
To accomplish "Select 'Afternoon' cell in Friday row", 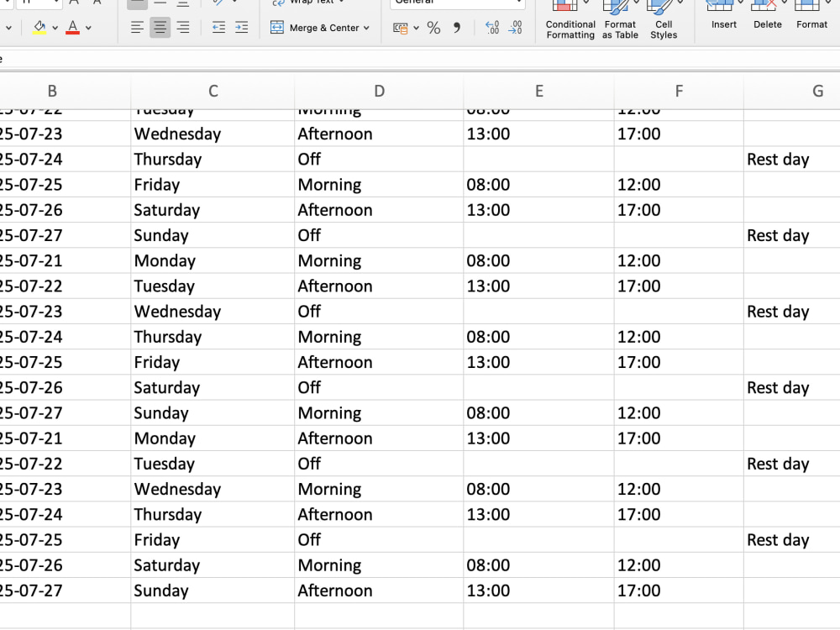I will [x=379, y=362].
